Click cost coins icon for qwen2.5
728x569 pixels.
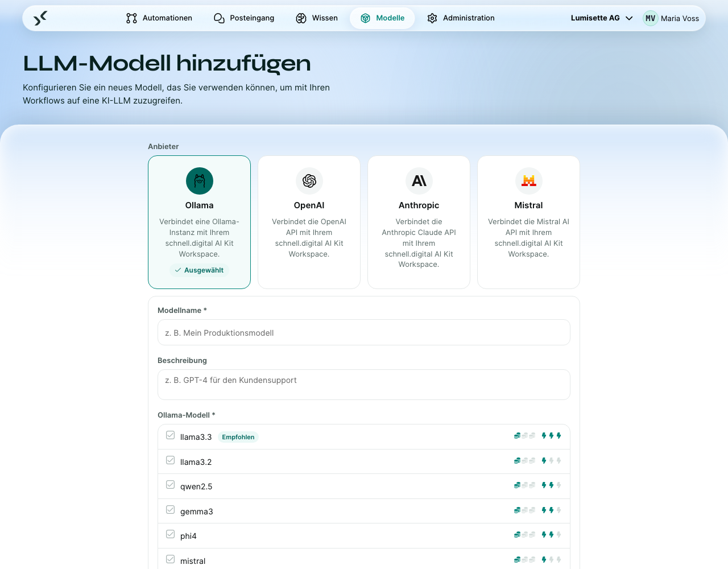tap(524, 485)
